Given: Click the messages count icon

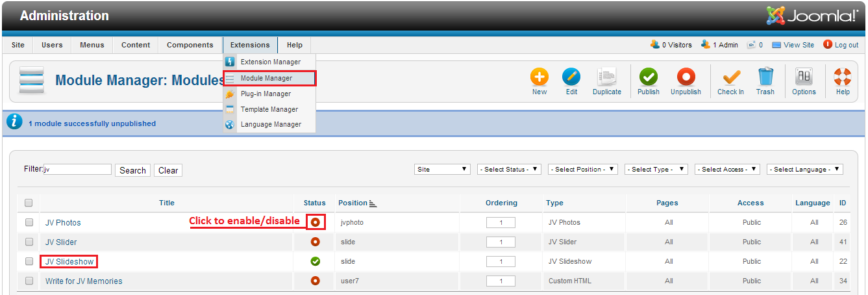Looking at the screenshot, I should pos(751,45).
